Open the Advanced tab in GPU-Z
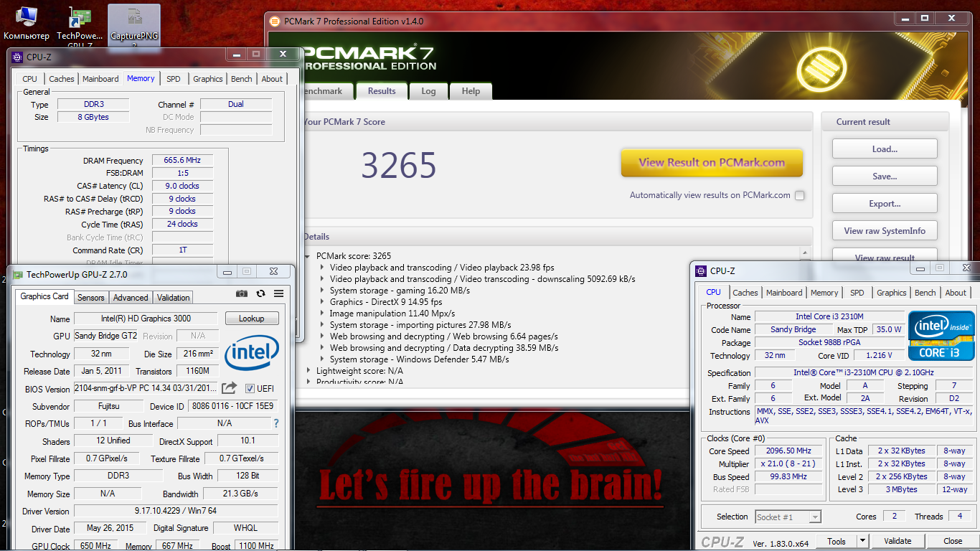The width and height of the screenshot is (980, 551). (131, 297)
